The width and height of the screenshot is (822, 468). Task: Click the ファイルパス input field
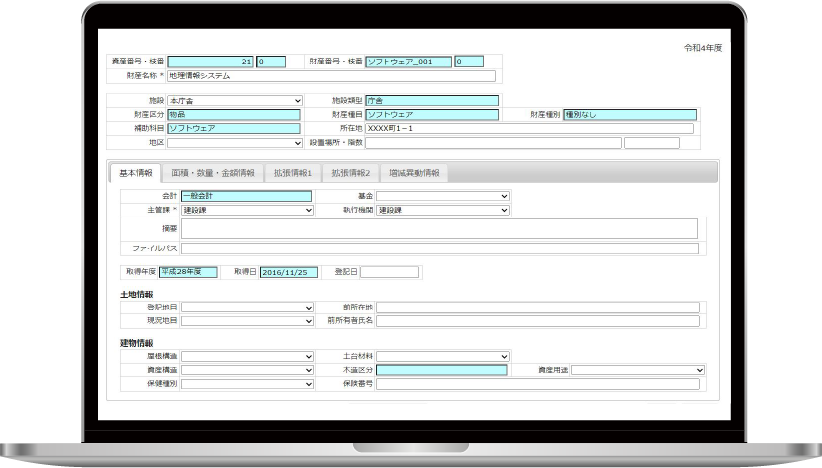pos(439,248)
